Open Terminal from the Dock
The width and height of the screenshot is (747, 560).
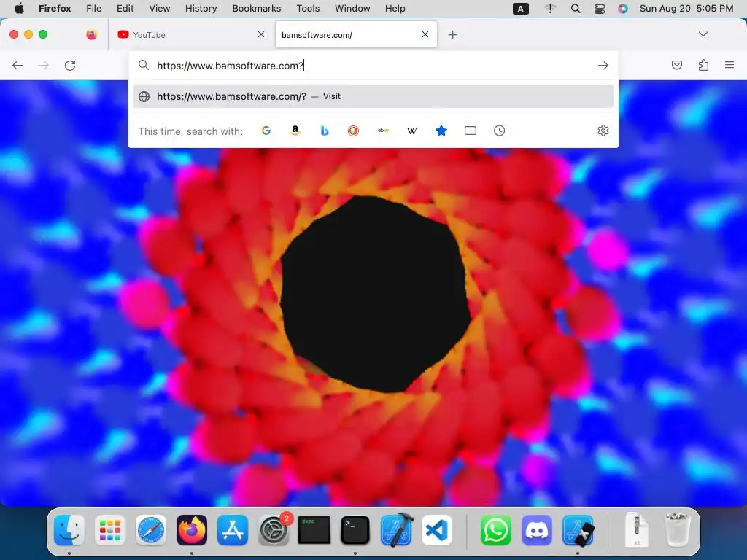[x=355, y=530]
